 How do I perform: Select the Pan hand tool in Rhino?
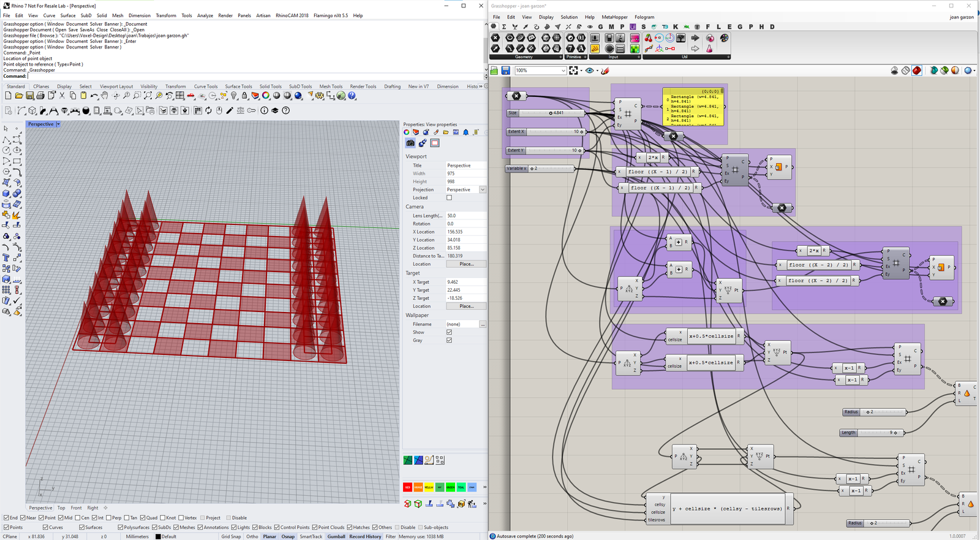(105, 96)
